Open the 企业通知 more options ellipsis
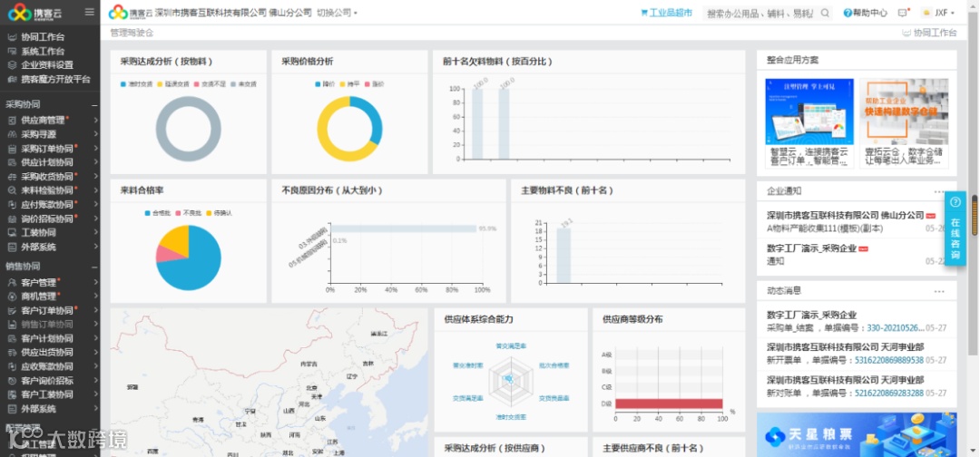The height and width of the screenshot is (457, 980). (x=939, y=191)
